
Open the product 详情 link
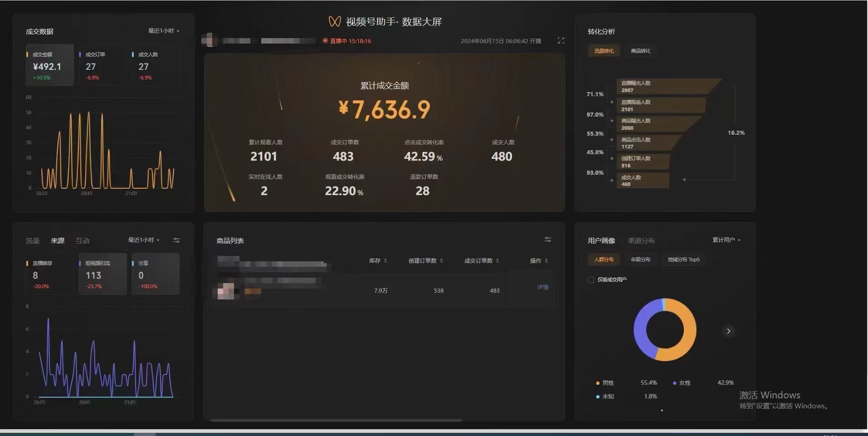click(542, 287)
